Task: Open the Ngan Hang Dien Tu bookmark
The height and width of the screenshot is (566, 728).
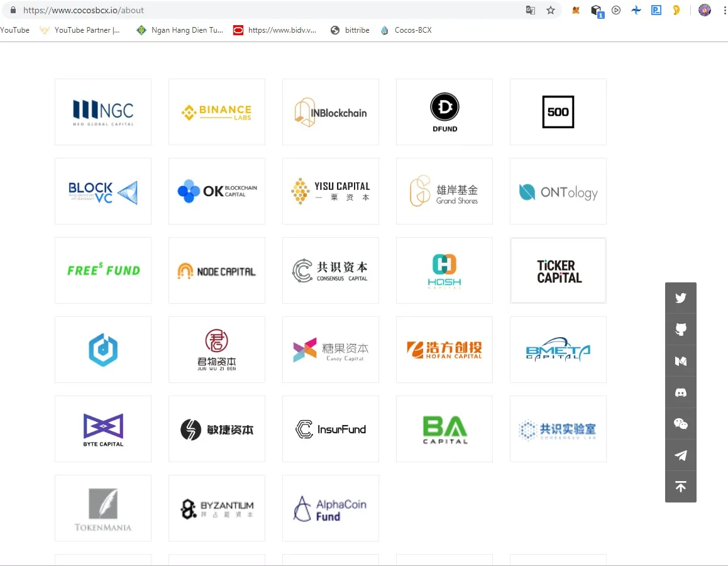Action: (180, 30)
